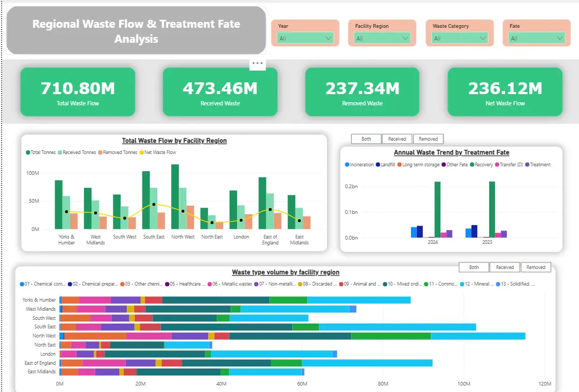This screenshot has width=579, height=392.
Task: Click the East of England column axis label
Action: 270,240
